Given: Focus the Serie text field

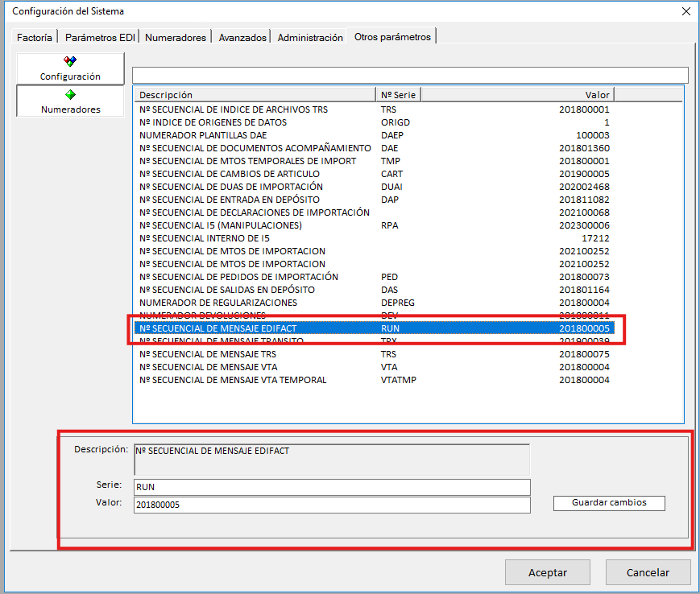Looking at the screenshot, I should [x=332, y=487].
